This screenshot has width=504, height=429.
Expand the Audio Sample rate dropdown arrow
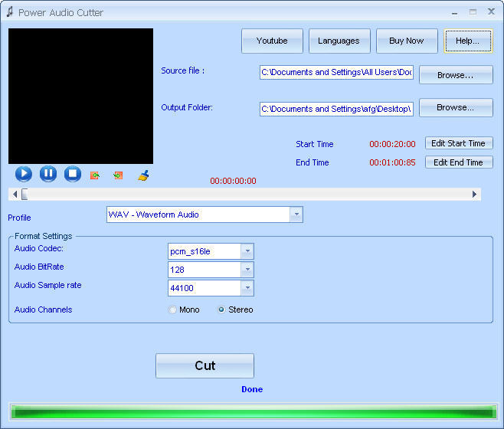point(247,288)
